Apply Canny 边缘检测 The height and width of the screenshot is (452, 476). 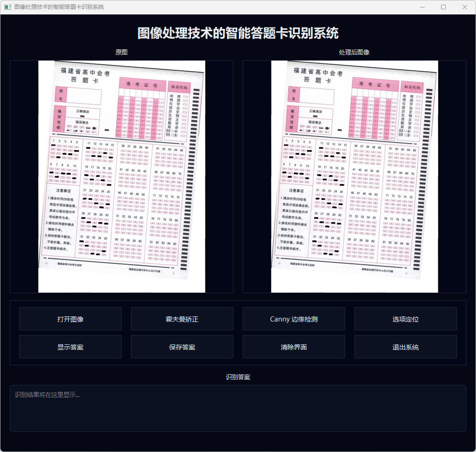coord(293,319)
